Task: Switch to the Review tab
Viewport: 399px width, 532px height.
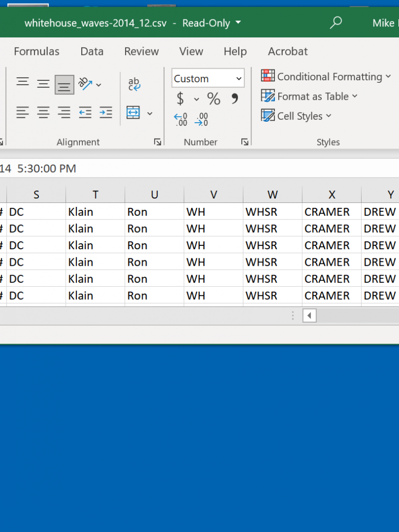Action: [141, 51]
